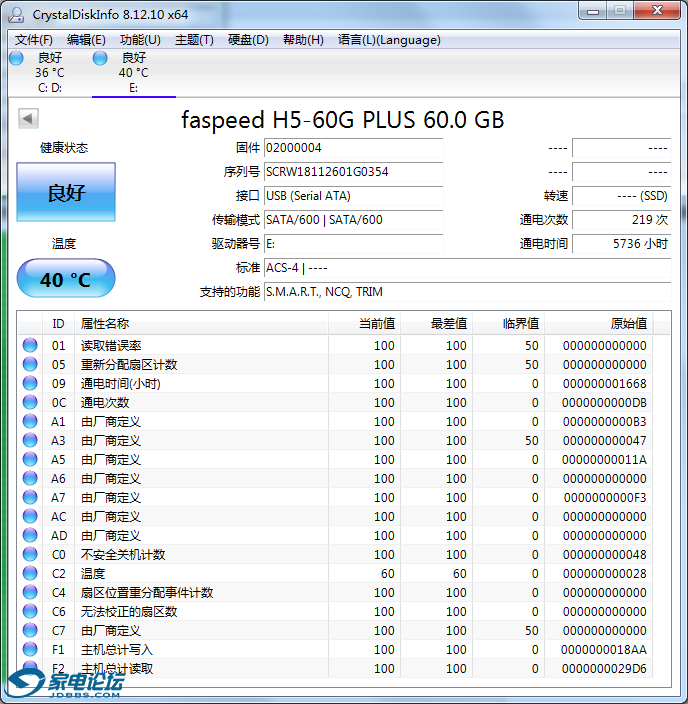Viewport: 688px width, 704px height.
Task: Click status orb for attribute 09 通电时间
Action: click(x=30, y=383)
